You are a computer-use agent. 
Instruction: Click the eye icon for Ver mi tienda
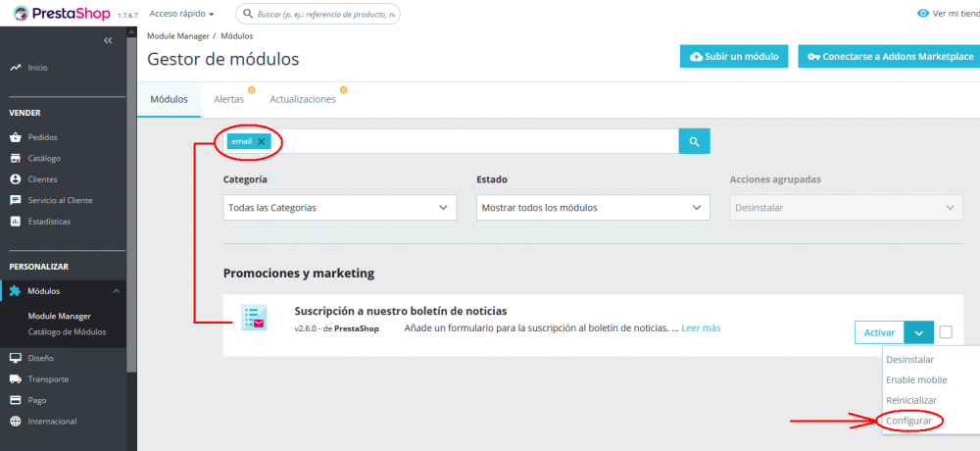922,13
